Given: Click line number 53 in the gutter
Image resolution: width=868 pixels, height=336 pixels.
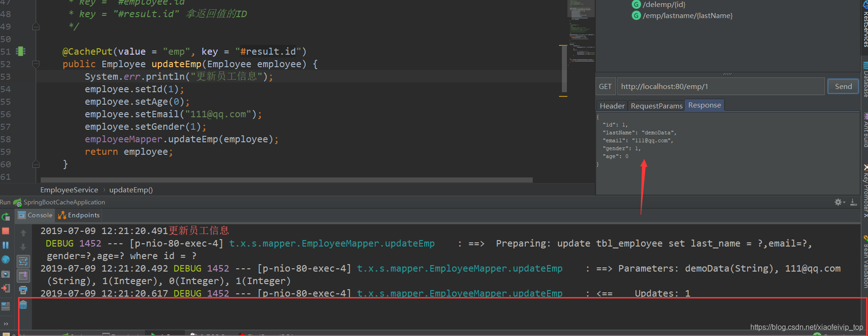Looking at the screenshot, I should (6, 76).
